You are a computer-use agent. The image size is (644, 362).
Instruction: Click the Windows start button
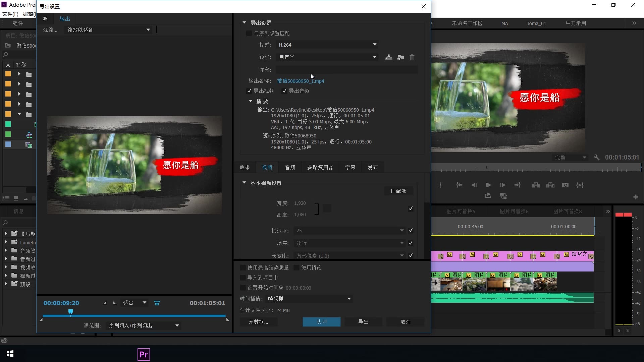coord(10,354)
